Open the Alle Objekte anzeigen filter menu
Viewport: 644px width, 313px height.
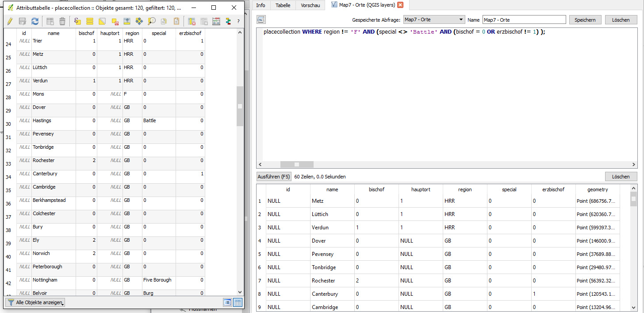(x=35, y=302)
